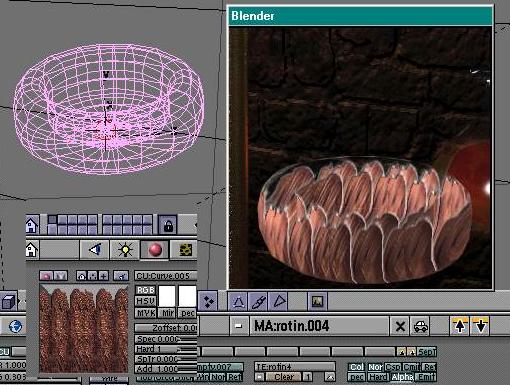Switch the color mode to HSV
The image size is (510, 385).
coord(146,301)
